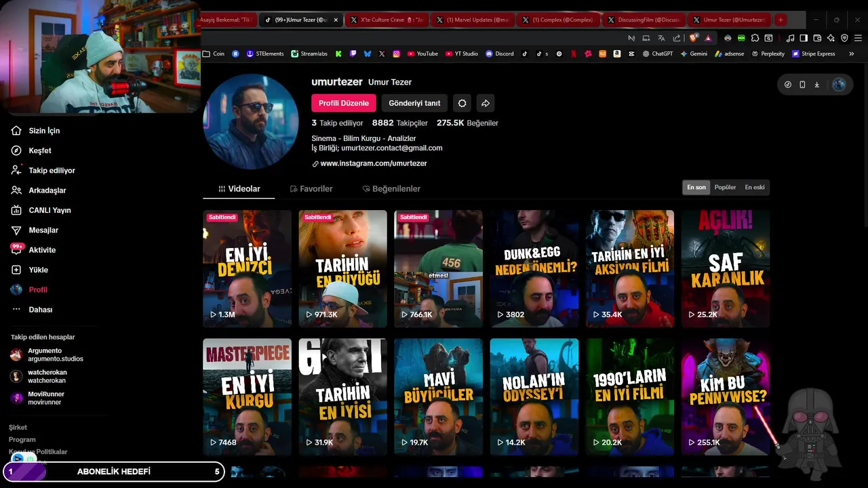The width and height of the screenshot is (868, 488).
Task: Select the Popüler sort option
Action: click(725, 187)
